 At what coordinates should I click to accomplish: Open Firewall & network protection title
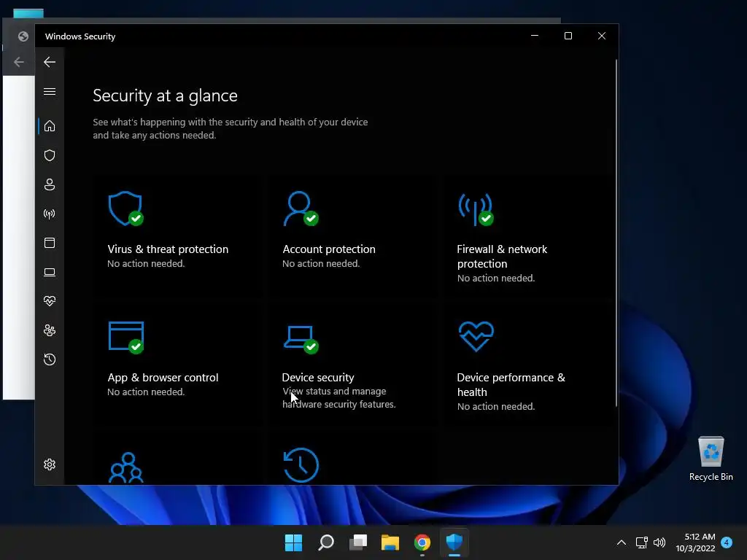point(502,256)
